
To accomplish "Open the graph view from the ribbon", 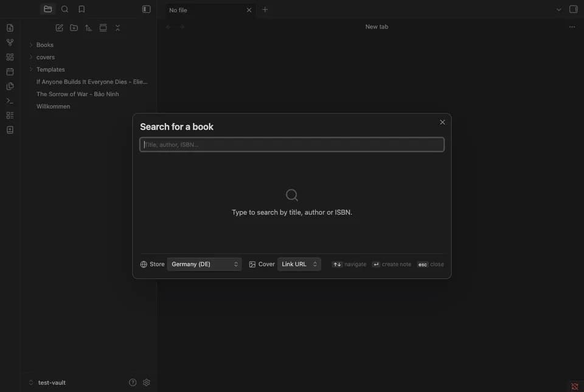I will [x=10, y=43].
